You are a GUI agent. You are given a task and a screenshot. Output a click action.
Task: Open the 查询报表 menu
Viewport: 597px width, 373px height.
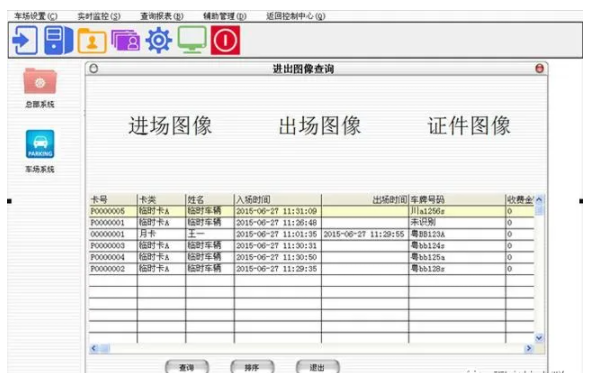coord(162,16)
